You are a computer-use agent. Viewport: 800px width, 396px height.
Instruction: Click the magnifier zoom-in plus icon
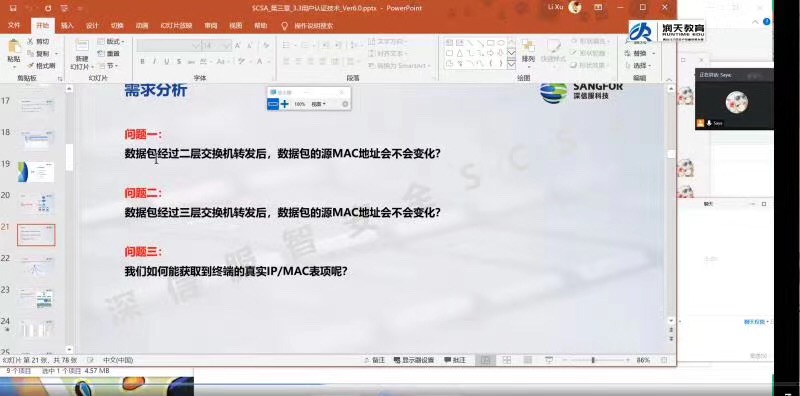click(x=285, y=104)
